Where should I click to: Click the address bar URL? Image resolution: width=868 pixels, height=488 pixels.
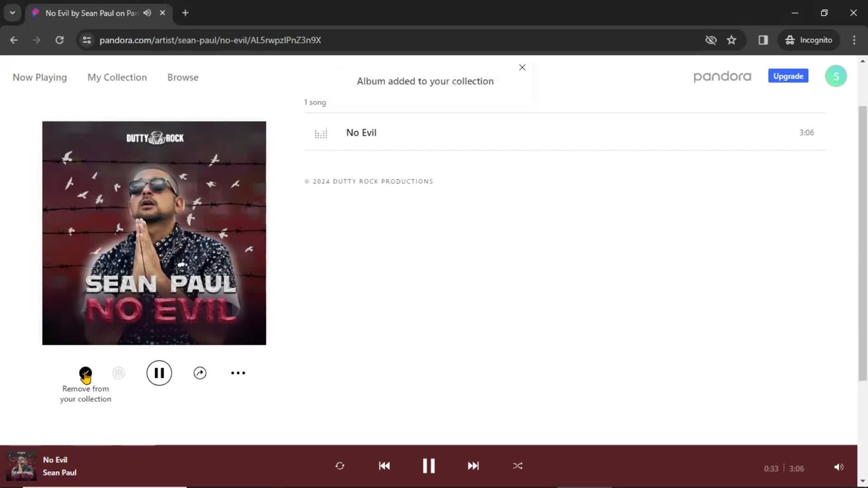[210, 40]
